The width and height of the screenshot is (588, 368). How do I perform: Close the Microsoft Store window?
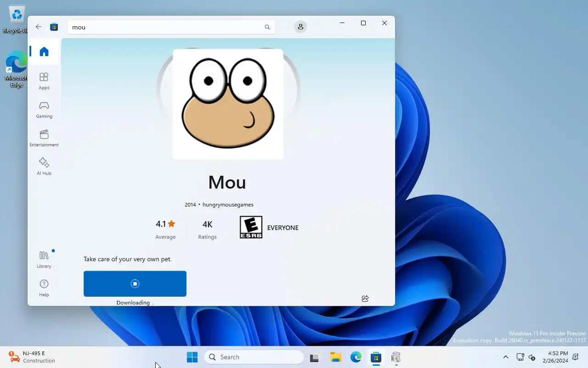point(384,23)
